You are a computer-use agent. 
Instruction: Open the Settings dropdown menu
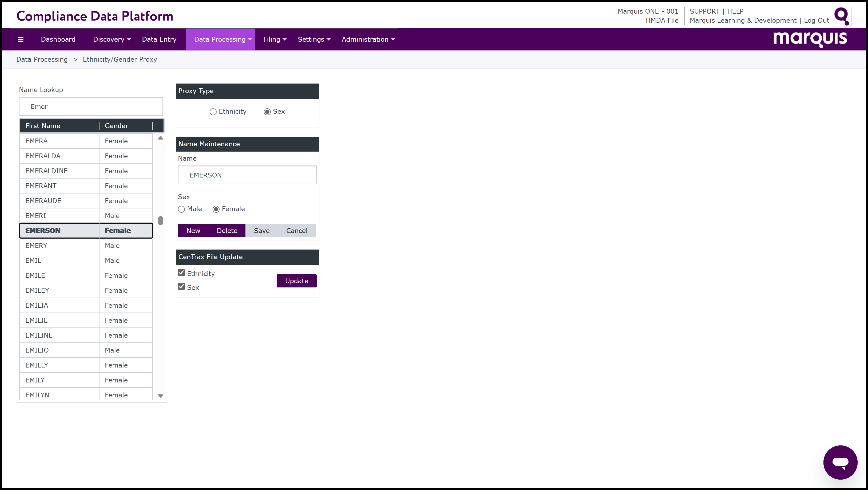pos(314,39)
